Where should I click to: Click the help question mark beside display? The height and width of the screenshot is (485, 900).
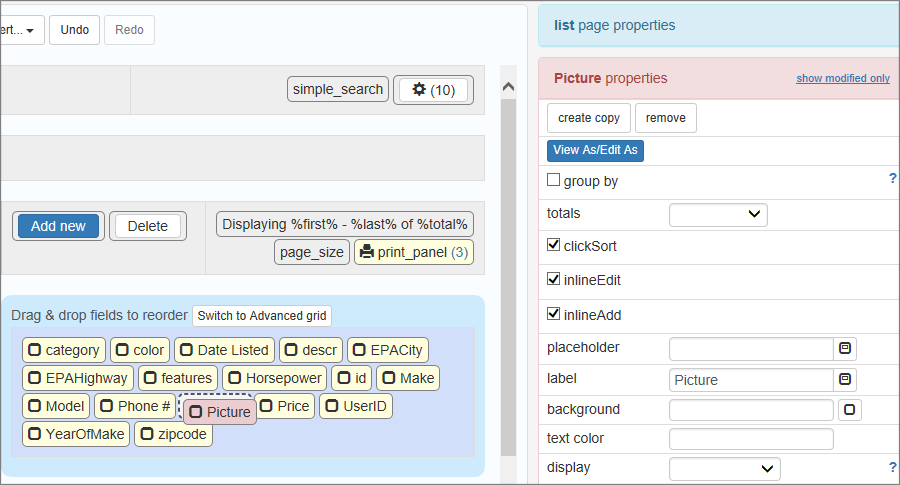click(892, 467)
